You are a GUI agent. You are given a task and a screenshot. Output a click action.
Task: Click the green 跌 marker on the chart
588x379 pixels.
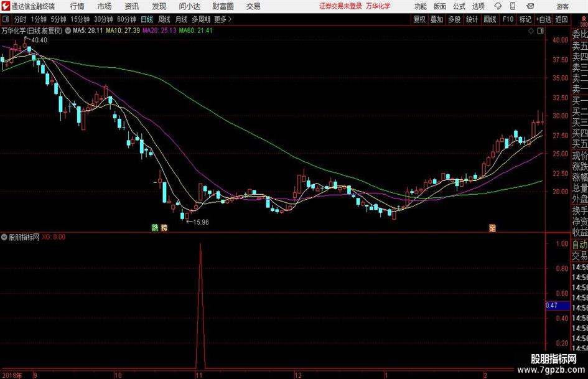(155, 227)
